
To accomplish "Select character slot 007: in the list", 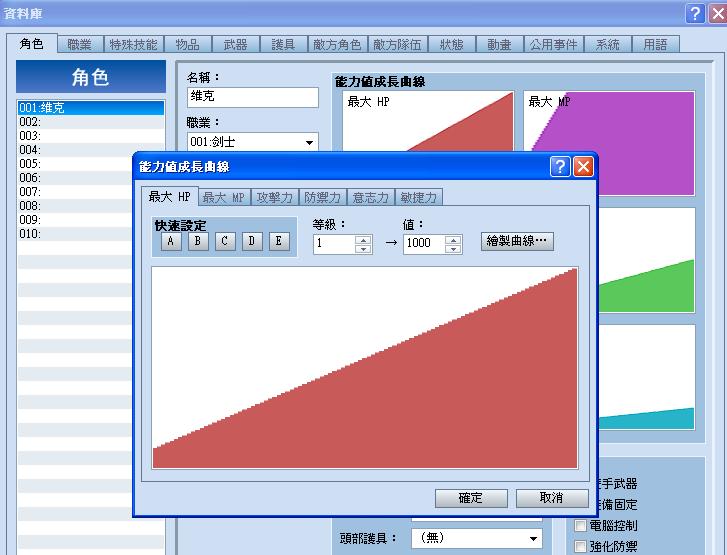I will tap(76, 191).
